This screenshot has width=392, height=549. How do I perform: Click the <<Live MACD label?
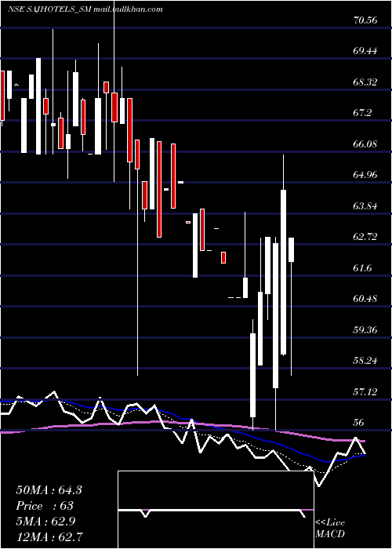tap(330, 528)
